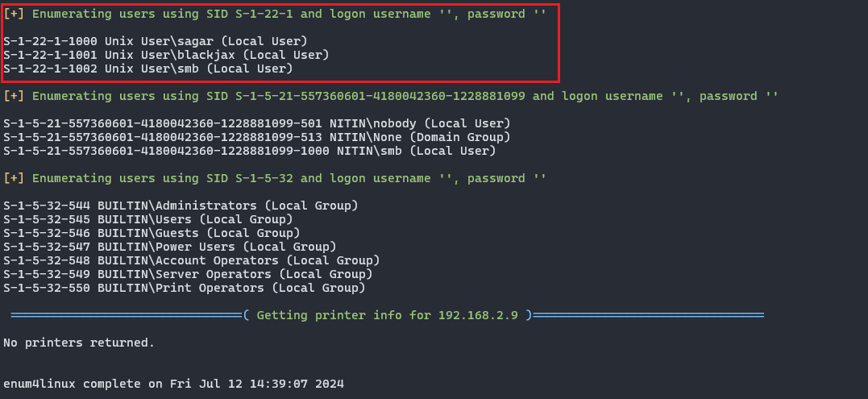The height and width of the screenshot is (399, 868).
Task: Click the S-1-5-21 enumeration header line
Action: (x=391, y=96)
